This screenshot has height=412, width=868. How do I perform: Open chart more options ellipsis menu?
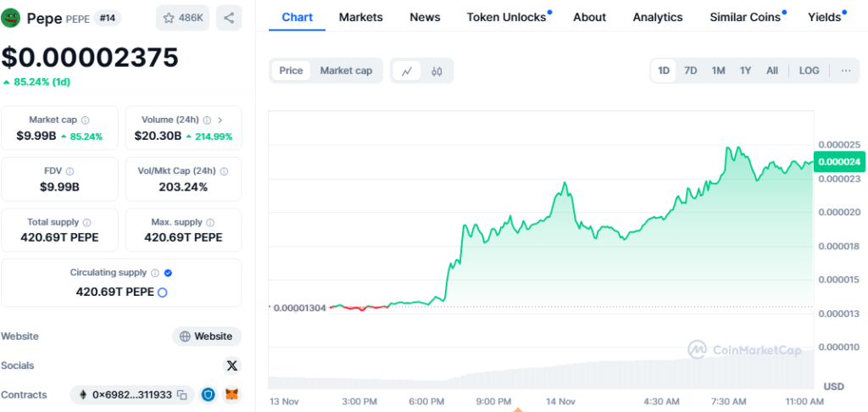[x=846, y=71]
